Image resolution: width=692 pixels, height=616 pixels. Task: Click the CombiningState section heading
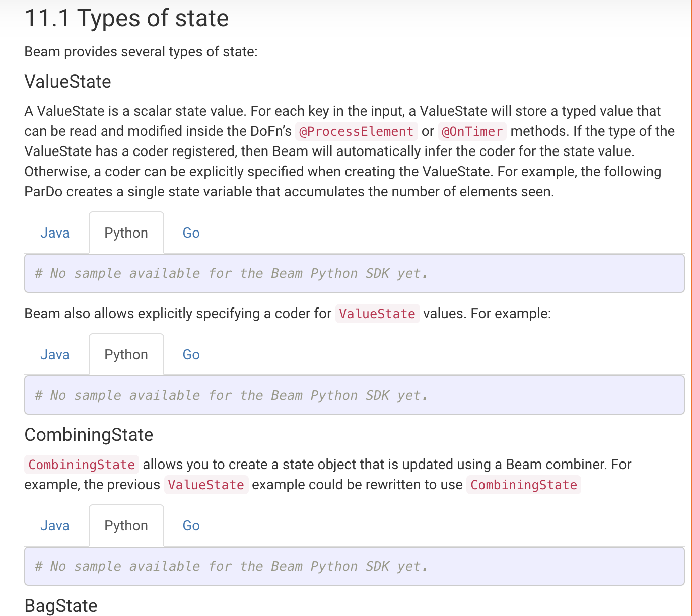[89, 435]
